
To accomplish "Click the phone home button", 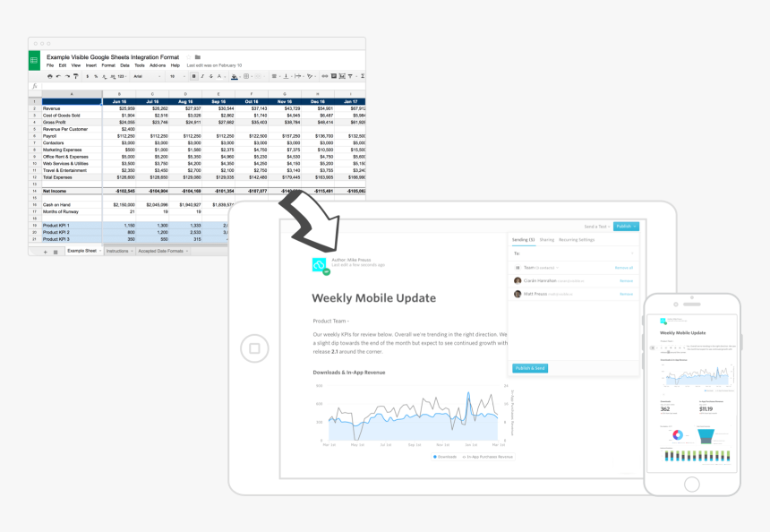I will 691,485.
